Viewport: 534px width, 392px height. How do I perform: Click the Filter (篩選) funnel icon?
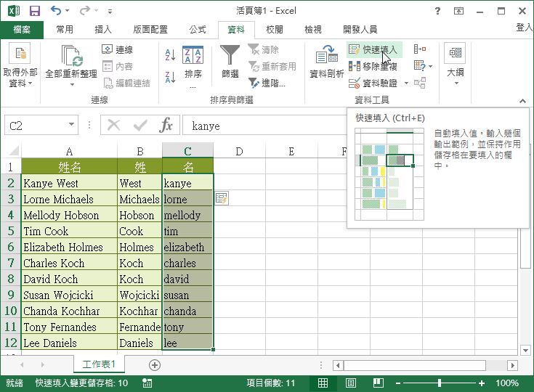tap(230, 54)
